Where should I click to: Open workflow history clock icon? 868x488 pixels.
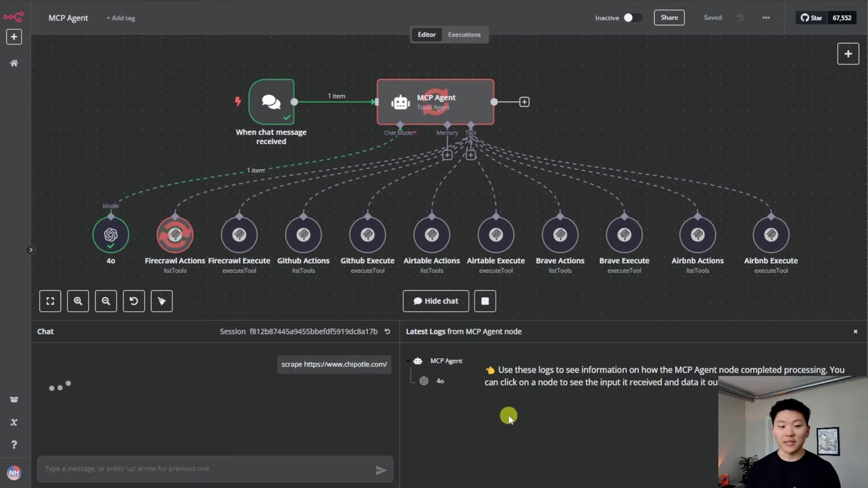740,17
